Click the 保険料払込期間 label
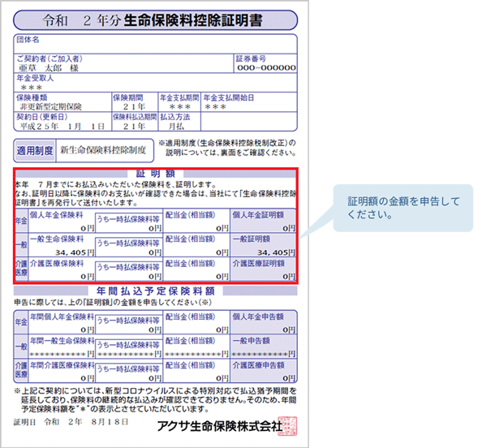Screen dimensions: 495x448 tap(135, 117)
